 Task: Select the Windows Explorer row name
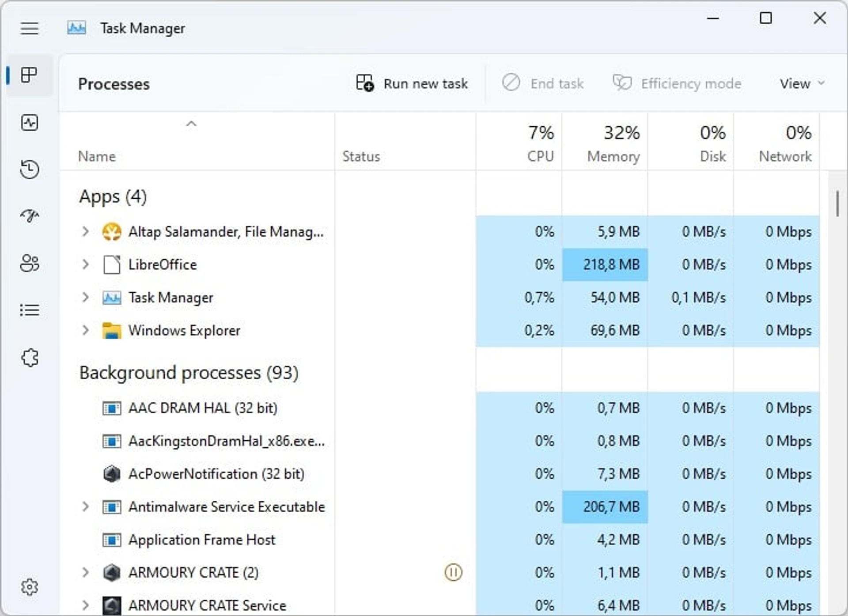pyautogui.click(x=184, y=330)
